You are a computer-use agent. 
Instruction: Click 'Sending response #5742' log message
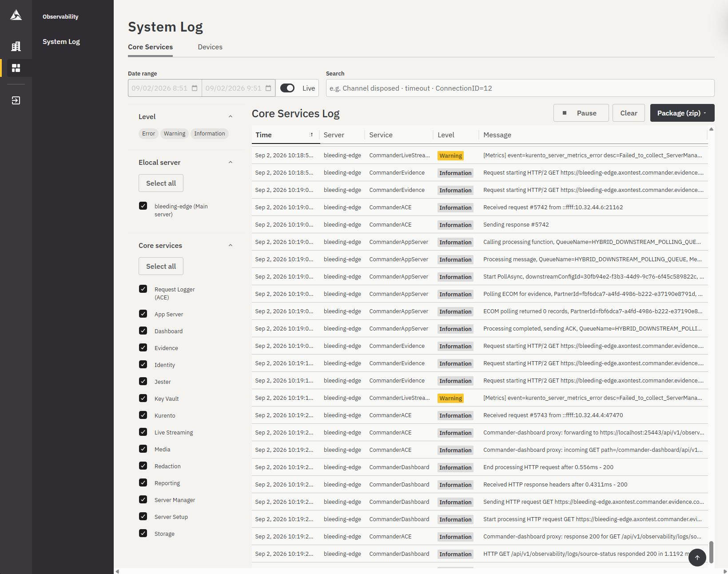516,224
